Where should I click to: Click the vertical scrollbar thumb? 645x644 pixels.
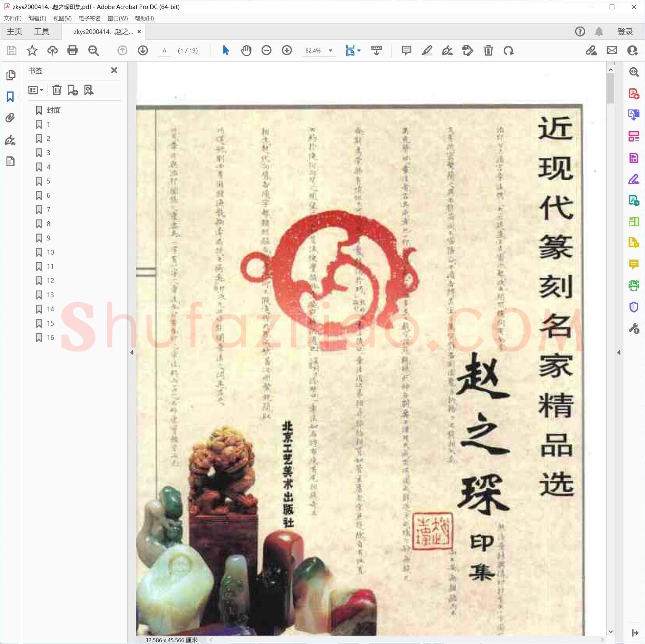click(x=610, y=88)
